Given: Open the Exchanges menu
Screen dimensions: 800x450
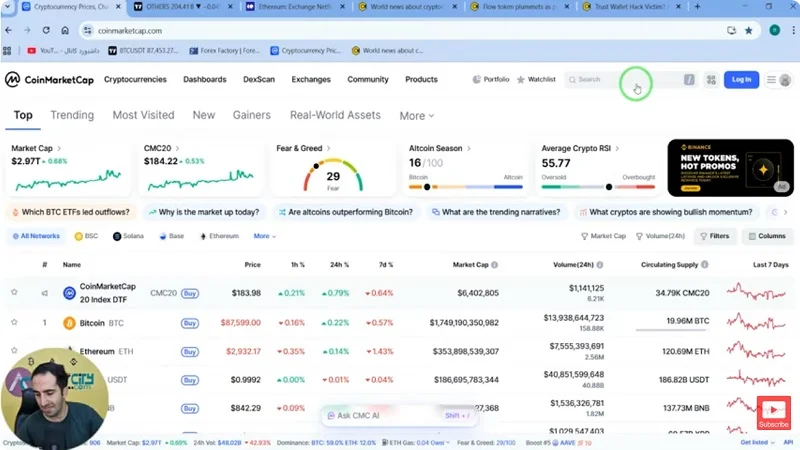Looking at the screenshot, I should [x=311, y=79].
